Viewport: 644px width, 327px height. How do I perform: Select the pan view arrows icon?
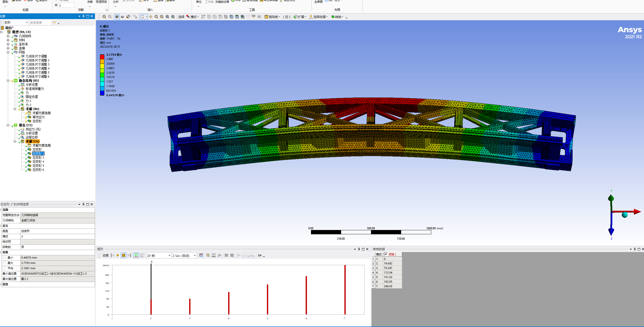(151, 17)
